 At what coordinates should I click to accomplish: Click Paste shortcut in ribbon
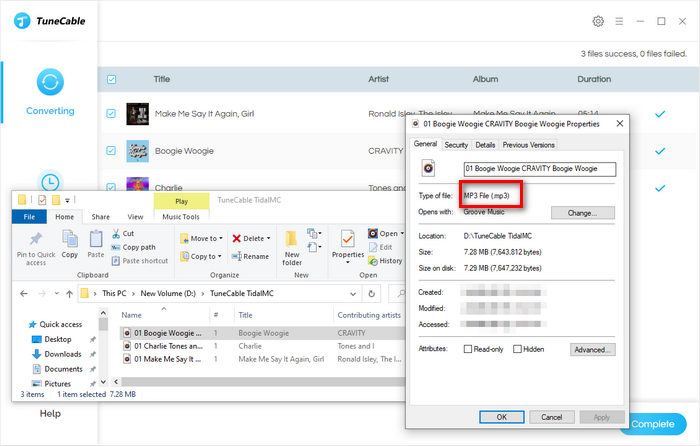click(x=140, y=261)
